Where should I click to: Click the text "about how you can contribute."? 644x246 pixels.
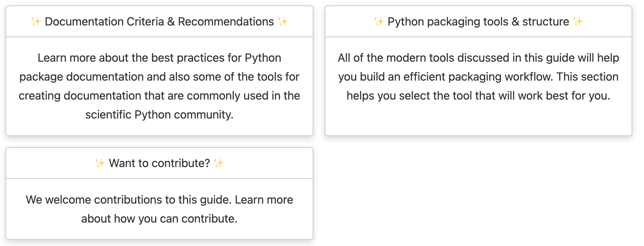coord(159,219)
